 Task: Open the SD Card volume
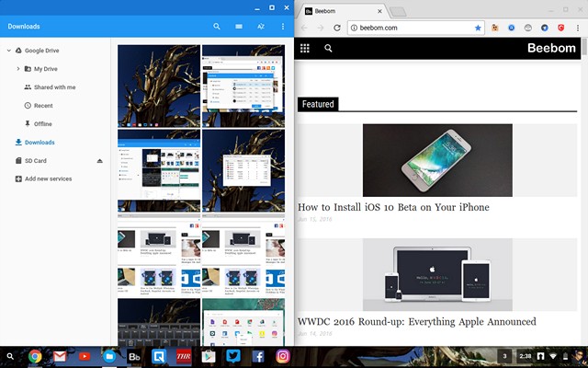coord(35,161)
